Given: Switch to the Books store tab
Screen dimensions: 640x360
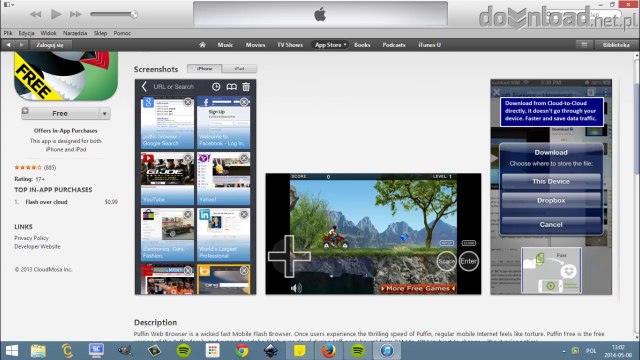Looking at the screenshot, I should coord(362,45).
